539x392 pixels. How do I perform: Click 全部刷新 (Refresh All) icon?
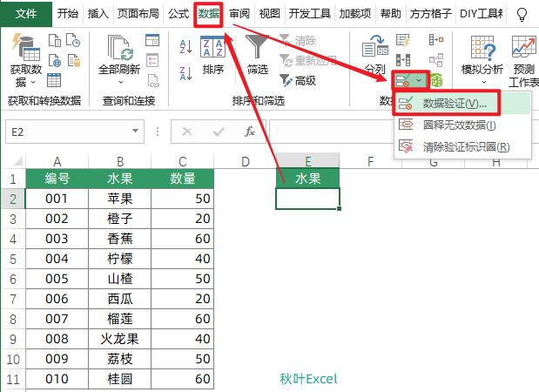tap(120, 47)
